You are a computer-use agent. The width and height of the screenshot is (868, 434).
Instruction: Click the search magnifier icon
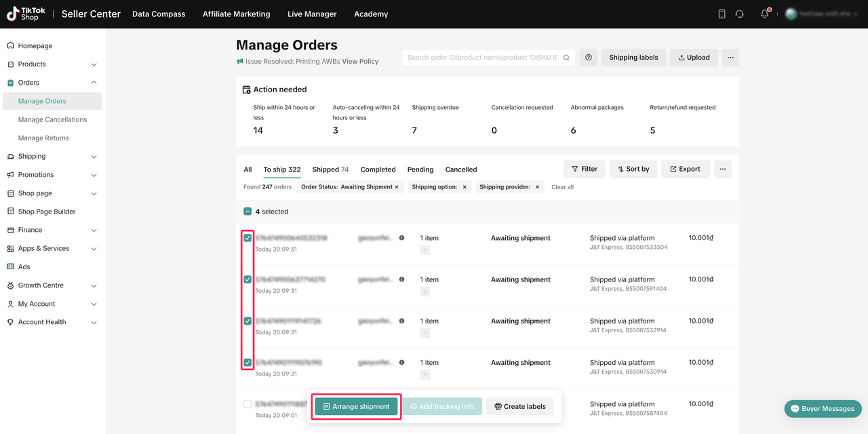click(566, 58)
